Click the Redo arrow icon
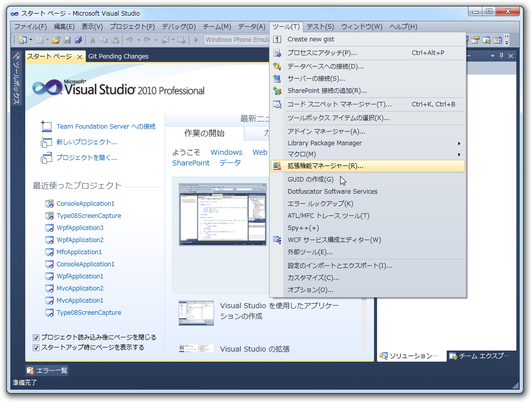 [147, 40]
